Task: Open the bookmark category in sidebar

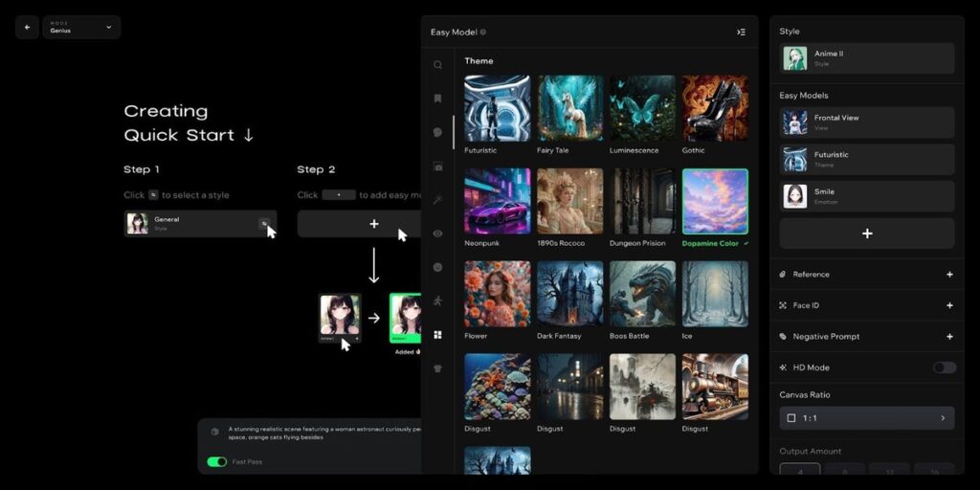Action: point(437,98)
